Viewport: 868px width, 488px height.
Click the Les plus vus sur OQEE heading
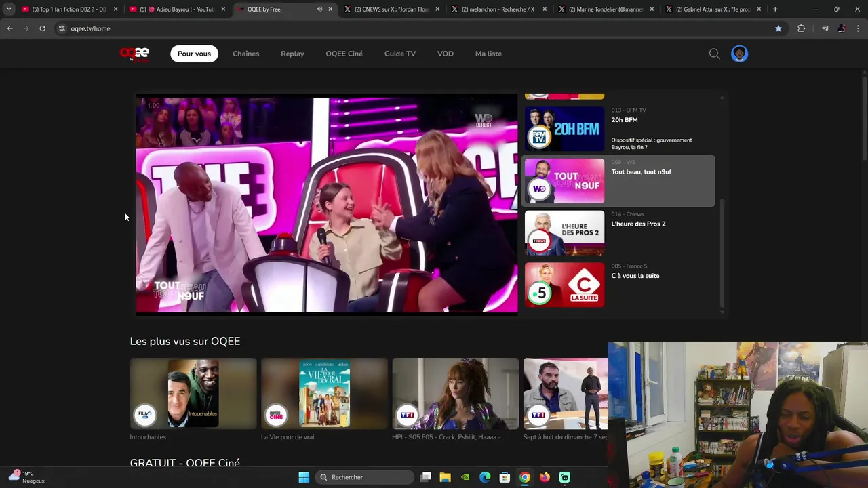click(x=185, y=342)
